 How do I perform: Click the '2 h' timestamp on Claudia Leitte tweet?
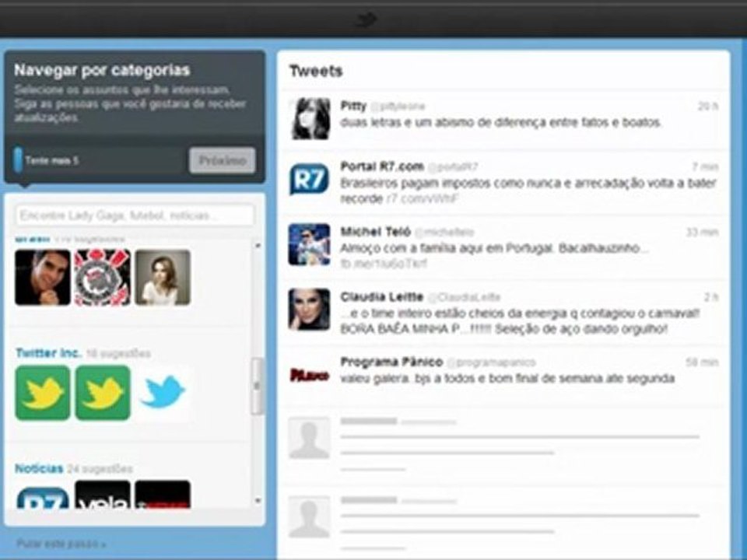point(711,297)
